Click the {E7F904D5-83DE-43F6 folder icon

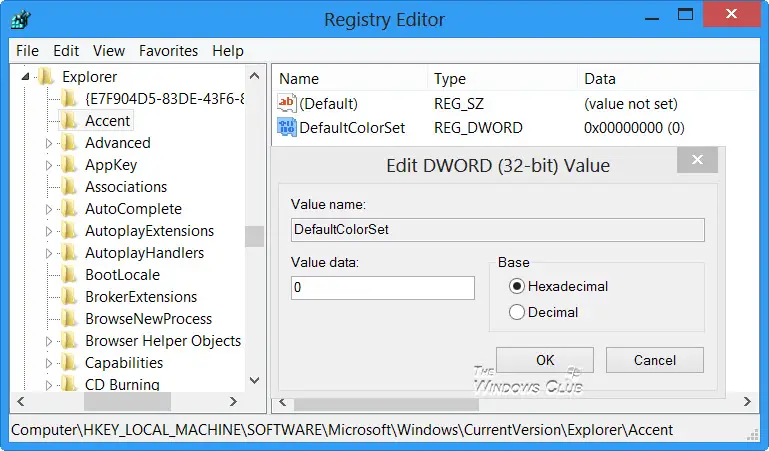pos(69,99)
